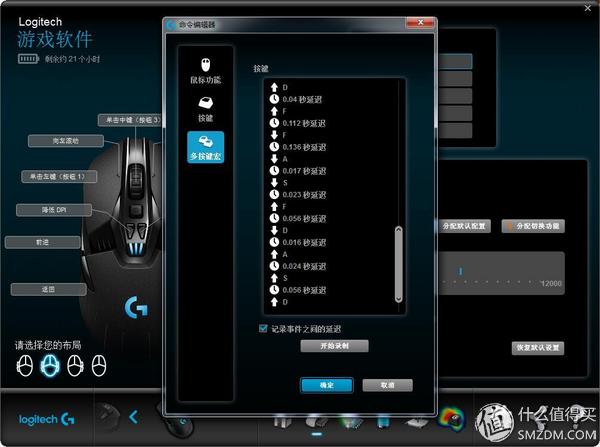Screen dimensions: 600x447
Task: Click the 返回 back button label
Action: [49, 289]
